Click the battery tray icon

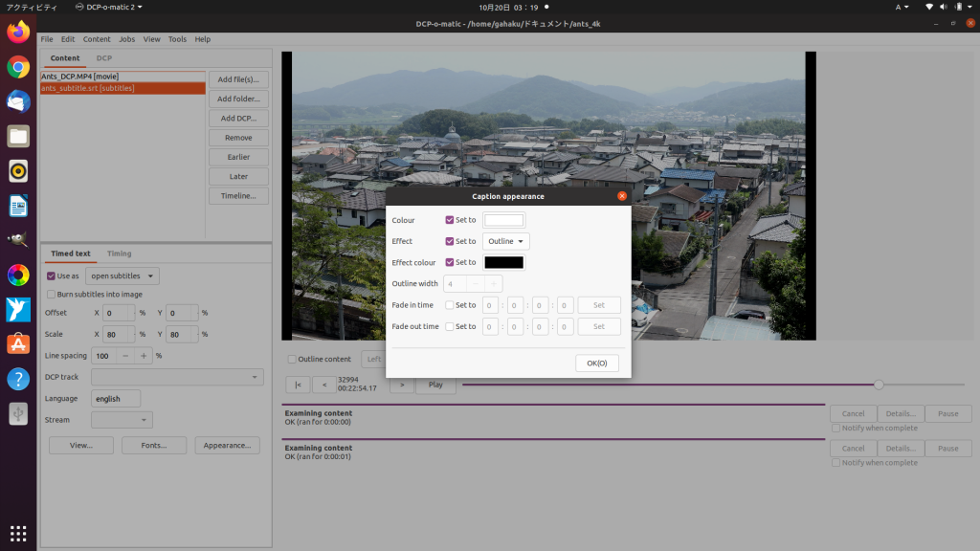[x=958, y=7]
